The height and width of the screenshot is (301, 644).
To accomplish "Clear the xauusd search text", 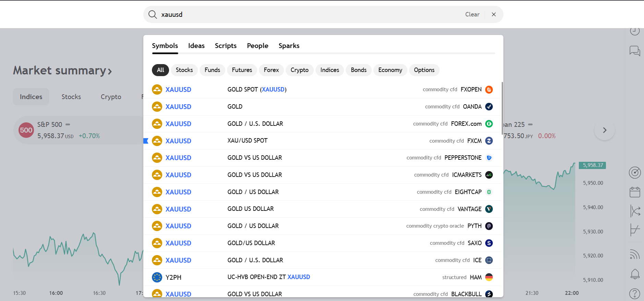I will click(472, 14).
